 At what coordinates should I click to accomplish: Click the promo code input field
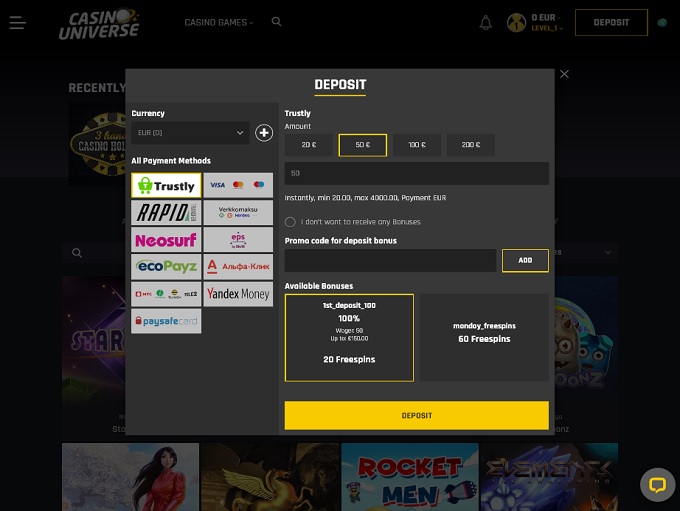(390, 261)
